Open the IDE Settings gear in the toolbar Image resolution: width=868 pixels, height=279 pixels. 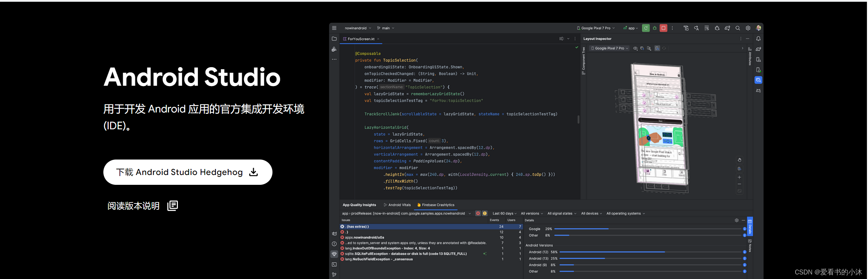coord(748,28)
